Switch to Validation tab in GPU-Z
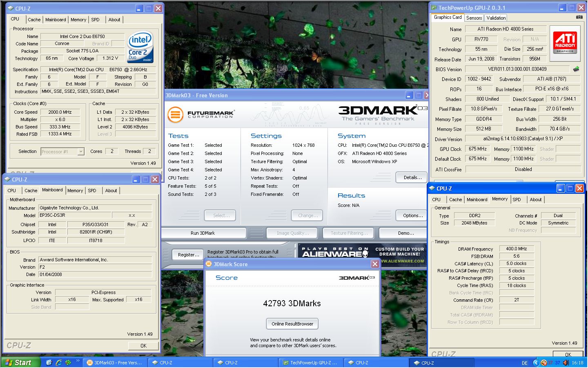 pyautogui.click(x=496, y=18)
